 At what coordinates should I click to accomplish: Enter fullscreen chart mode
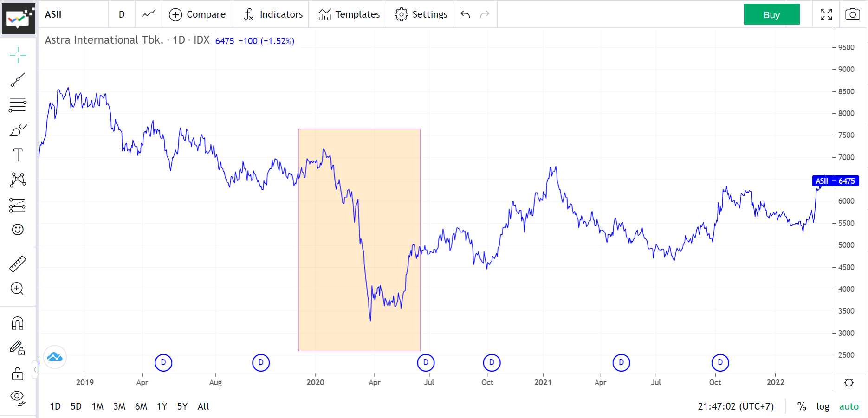[x=826, y=14]
